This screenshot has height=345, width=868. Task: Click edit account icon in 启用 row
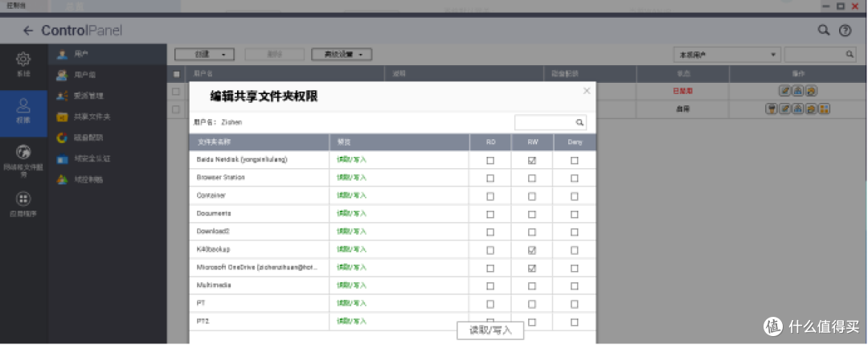coord(784,109)
